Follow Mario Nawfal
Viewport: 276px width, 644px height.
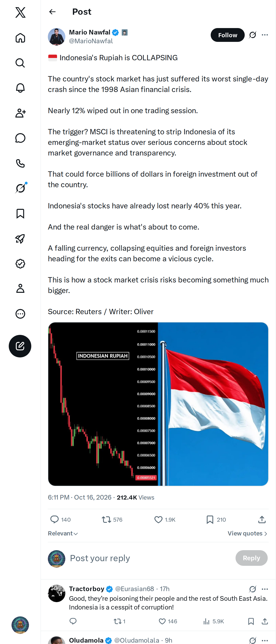point(227,35)
